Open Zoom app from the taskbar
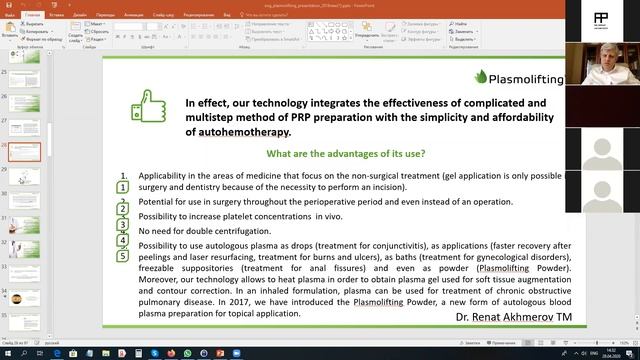The width and height of the screenshot is (640, 360). [x=236, y=353]
